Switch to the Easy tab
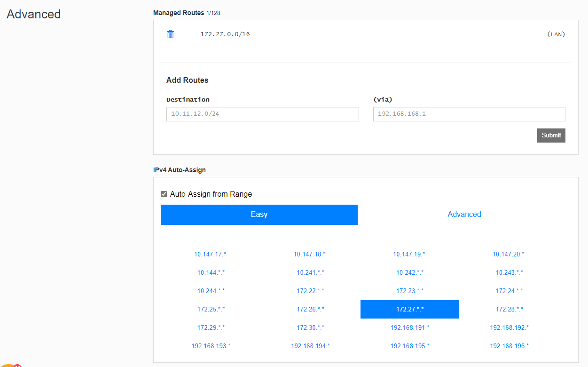 pyautogui.click(x=259, y=215)
